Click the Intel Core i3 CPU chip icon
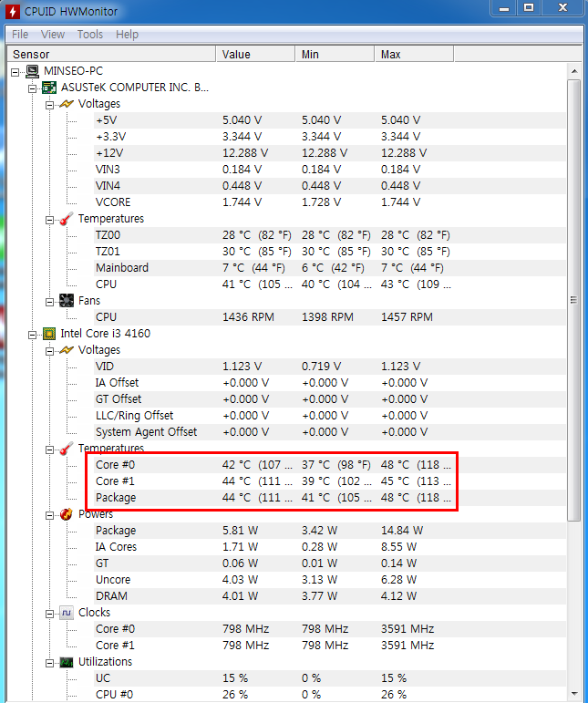 [49, 334]
